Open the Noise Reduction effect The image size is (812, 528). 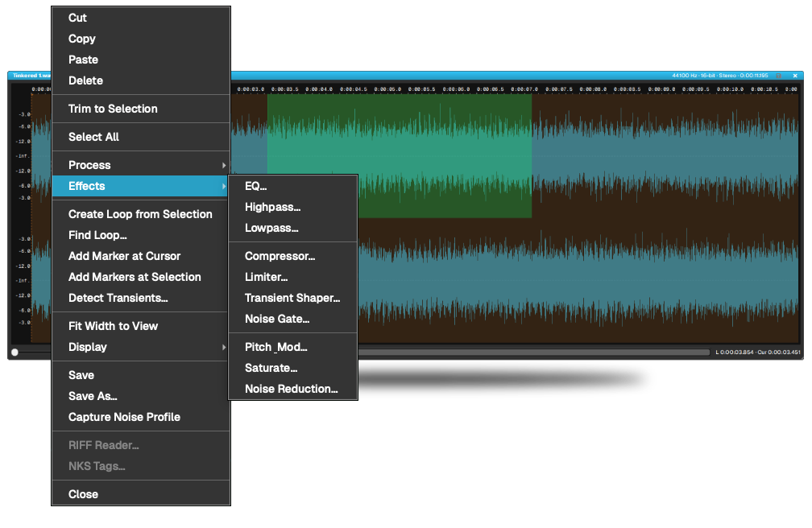click(x=293, y=389)
